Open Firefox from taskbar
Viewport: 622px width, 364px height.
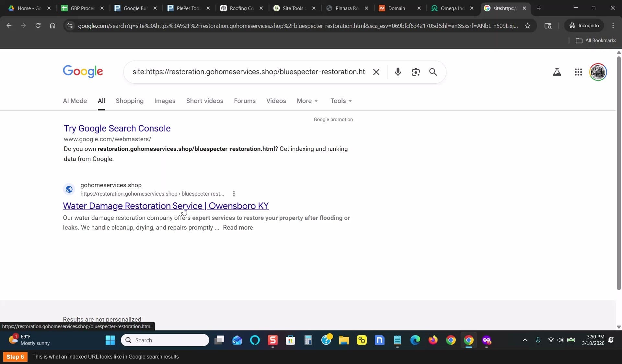click(433, 340)
